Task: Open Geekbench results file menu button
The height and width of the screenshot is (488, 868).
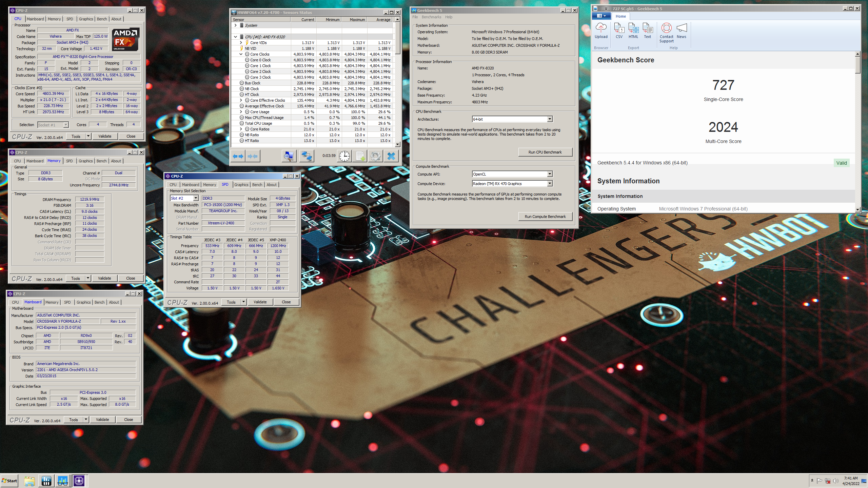Action: (601, 16)
